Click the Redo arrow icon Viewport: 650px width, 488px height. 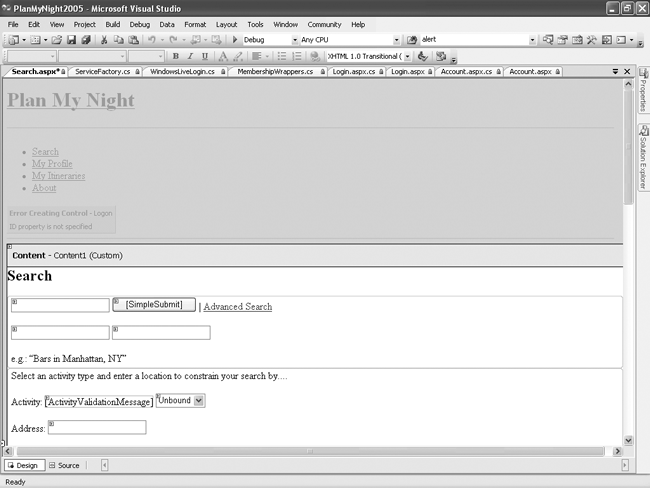pos(173,40)
